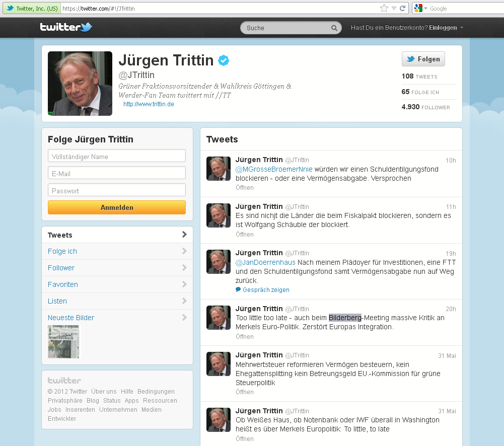Open the newest picture thumbnail
504x446 pixels.
[63, 342]
